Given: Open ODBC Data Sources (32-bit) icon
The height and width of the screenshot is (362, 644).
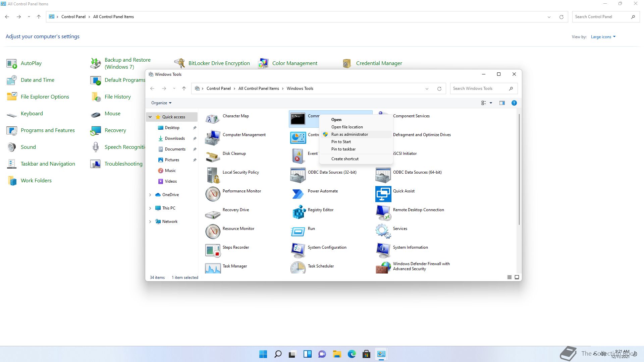Looking at the screenshot, I should [298, 175].
